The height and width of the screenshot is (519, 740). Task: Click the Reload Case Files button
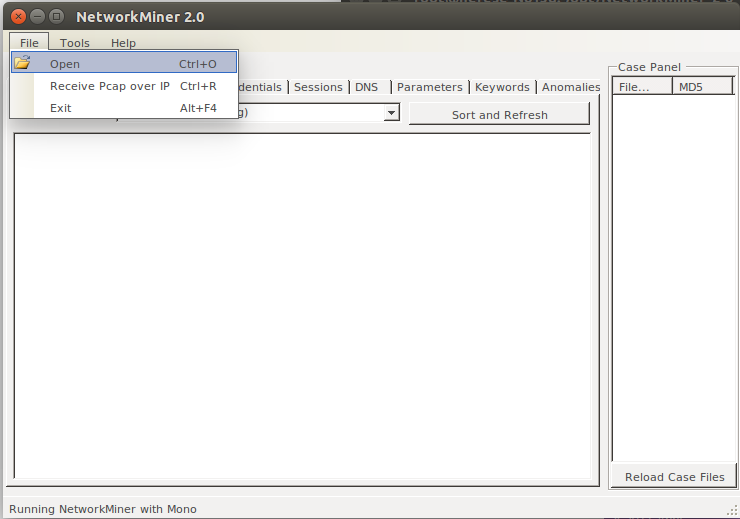pos(674,477)
